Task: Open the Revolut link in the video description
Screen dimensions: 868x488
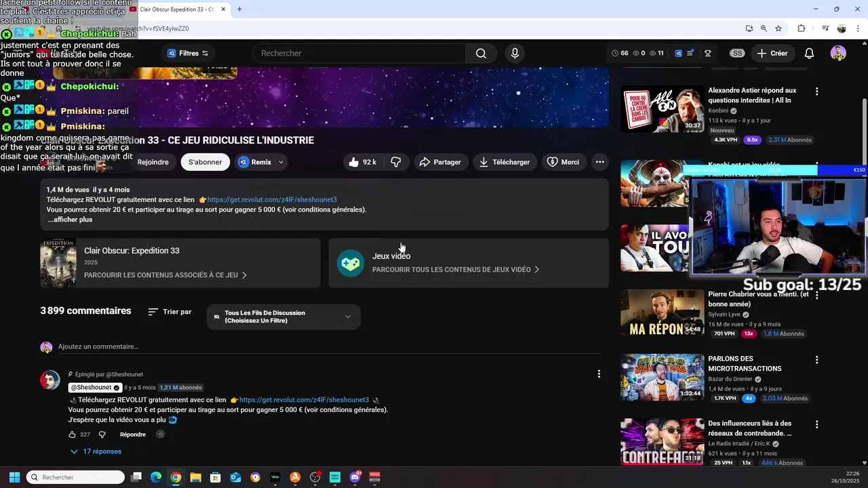Action: 272,200
